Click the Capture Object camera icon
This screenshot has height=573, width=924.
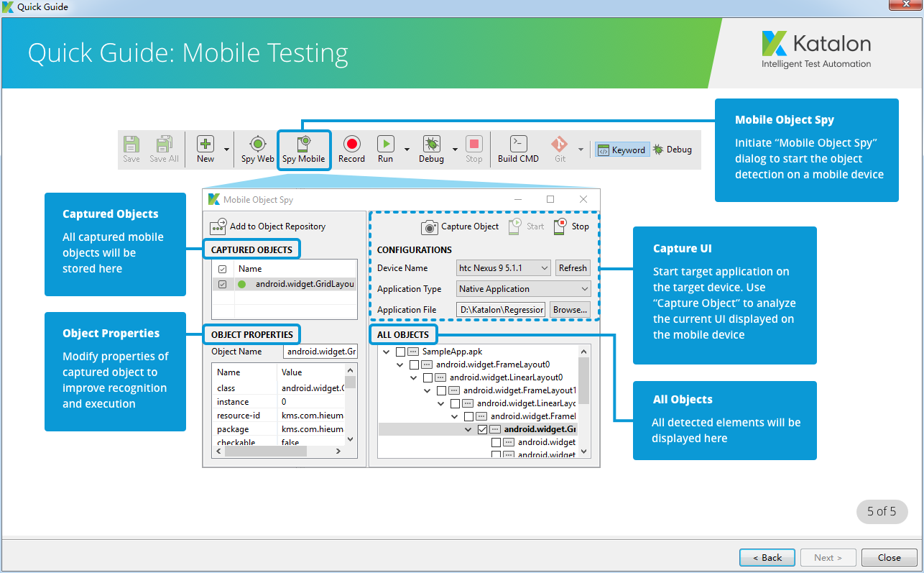430,226
